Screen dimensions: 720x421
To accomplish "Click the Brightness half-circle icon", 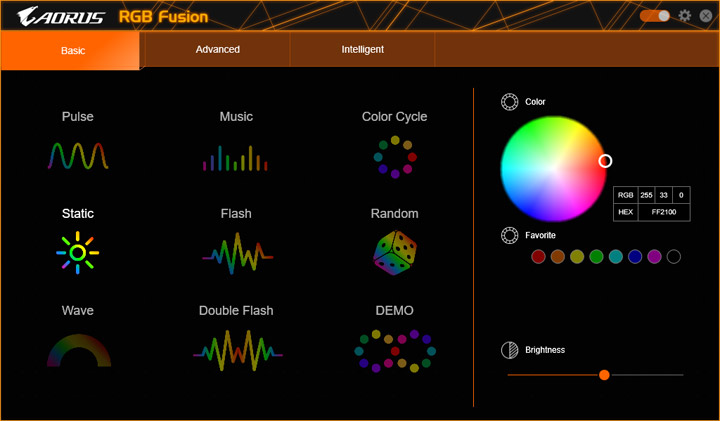I will click(x=509, y=350).
